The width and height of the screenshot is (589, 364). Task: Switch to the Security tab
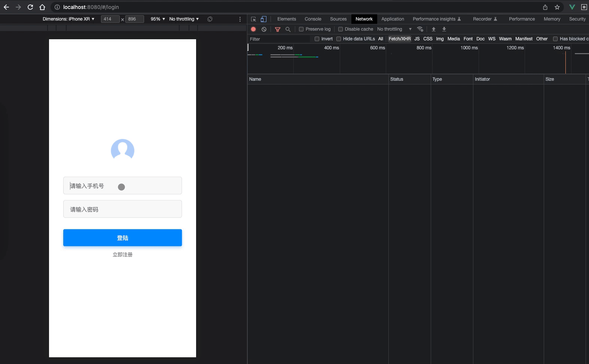click(x=577, y=19)
